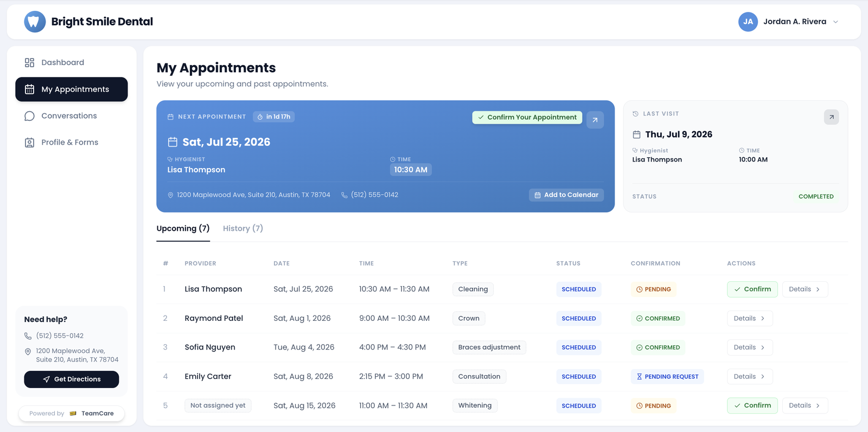Open Conversations in the sidebar
868x432 pixels.
72,116
